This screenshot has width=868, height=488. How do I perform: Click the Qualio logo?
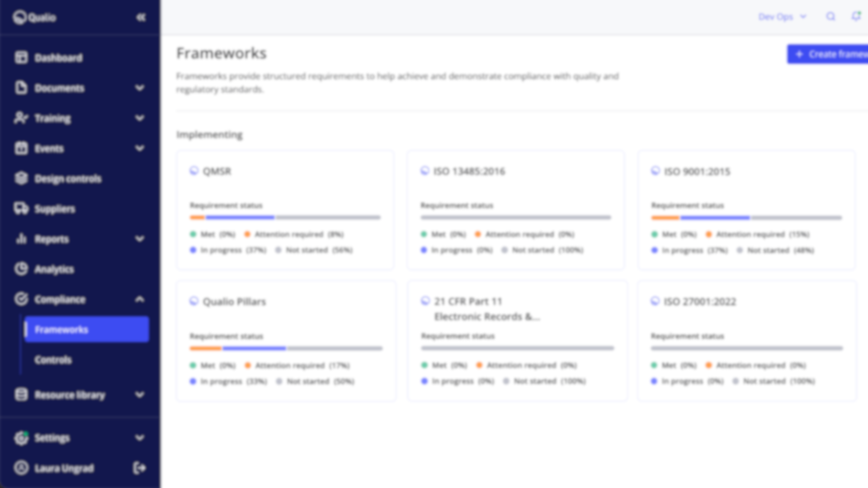(x=34, y=18)
